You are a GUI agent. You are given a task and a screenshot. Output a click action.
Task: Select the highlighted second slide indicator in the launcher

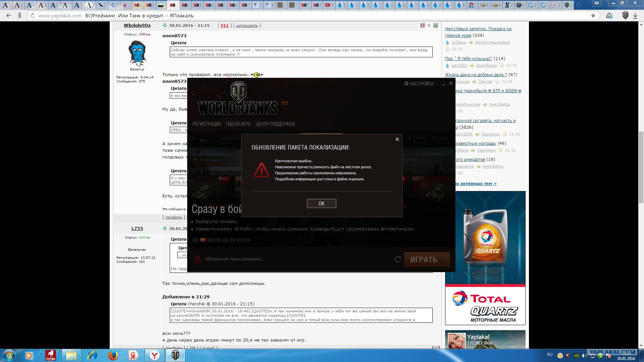tap(203, 240)
